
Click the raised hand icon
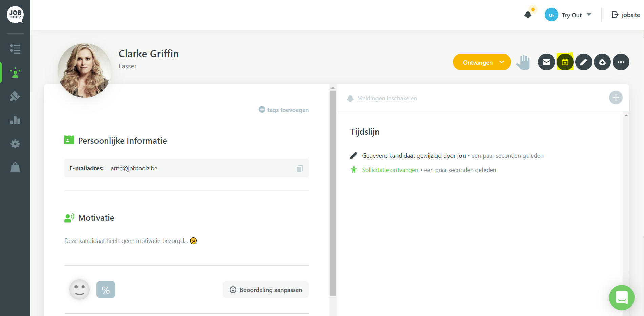pos(523,62)
